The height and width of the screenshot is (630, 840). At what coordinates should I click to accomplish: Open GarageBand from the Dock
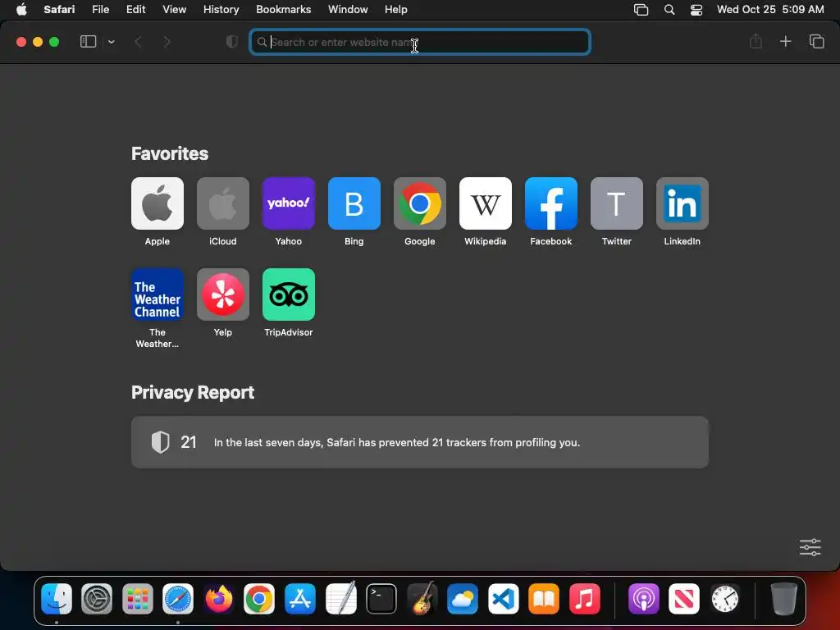point(422,598)
